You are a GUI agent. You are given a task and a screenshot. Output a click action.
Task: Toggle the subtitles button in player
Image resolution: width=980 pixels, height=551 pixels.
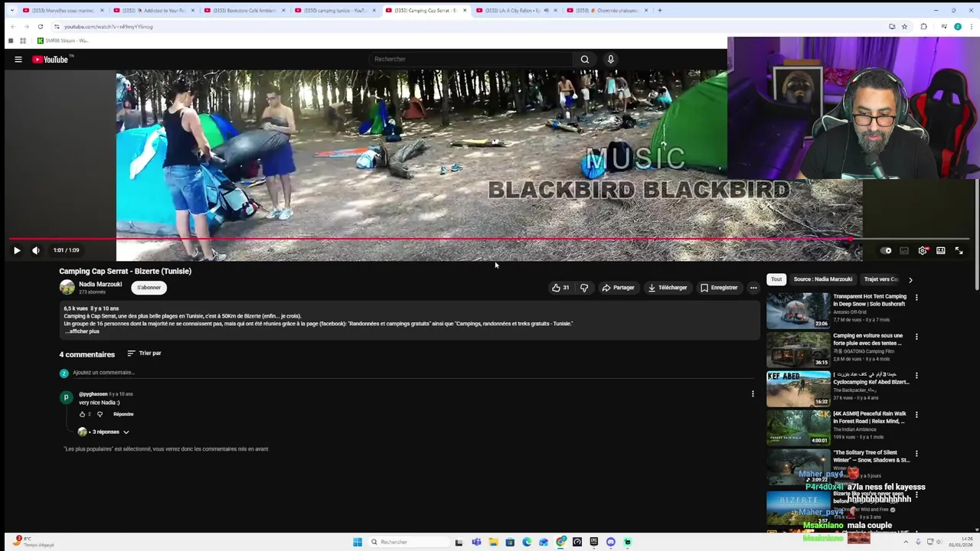pos(904,250)
